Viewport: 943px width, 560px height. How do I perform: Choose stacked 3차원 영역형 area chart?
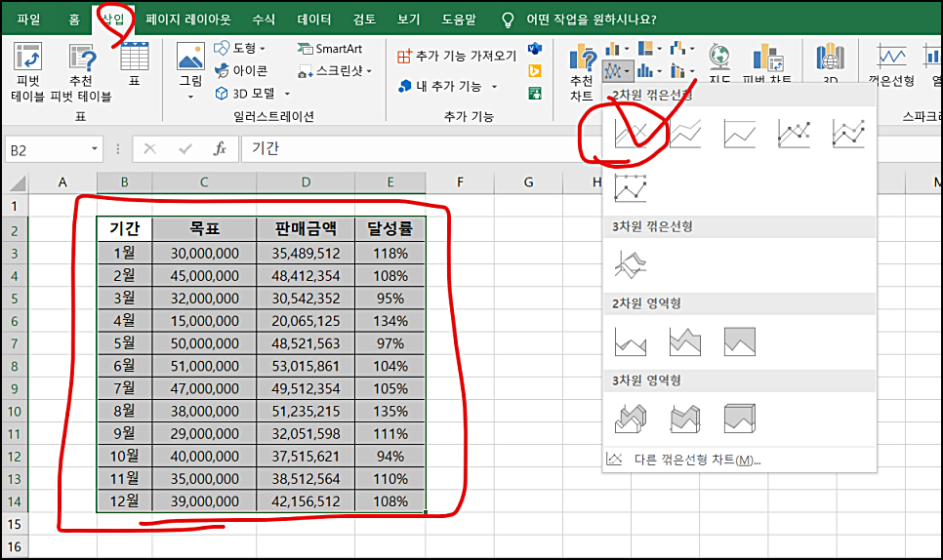(685, 419)
